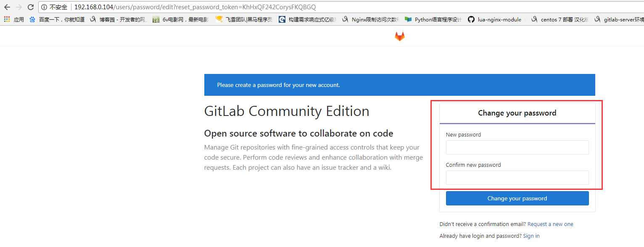644x247 pixels.
Task: Reload the page with the refresh icon
Action: coord(31,7)
